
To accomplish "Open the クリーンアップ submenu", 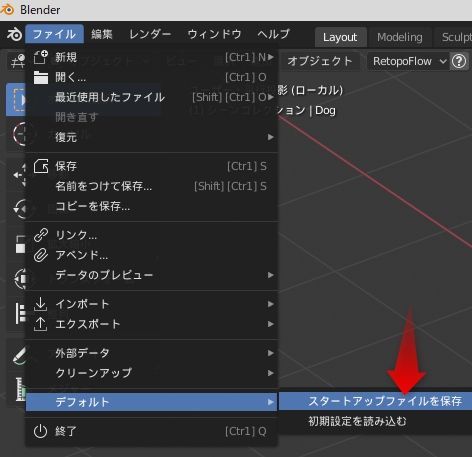I will point(151,373).
